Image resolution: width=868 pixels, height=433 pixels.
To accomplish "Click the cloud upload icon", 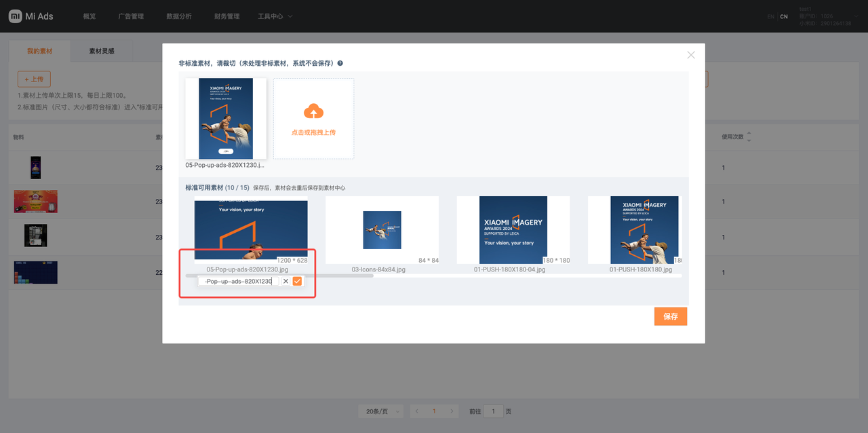I will pyautogui.click(x=313, y=111).
